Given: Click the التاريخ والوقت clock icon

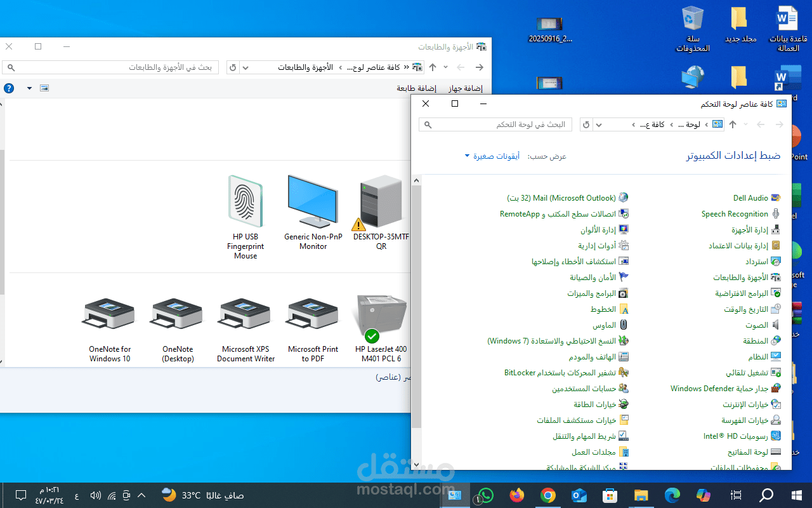Looking at the screenshot, I should (x=776, y=309).
